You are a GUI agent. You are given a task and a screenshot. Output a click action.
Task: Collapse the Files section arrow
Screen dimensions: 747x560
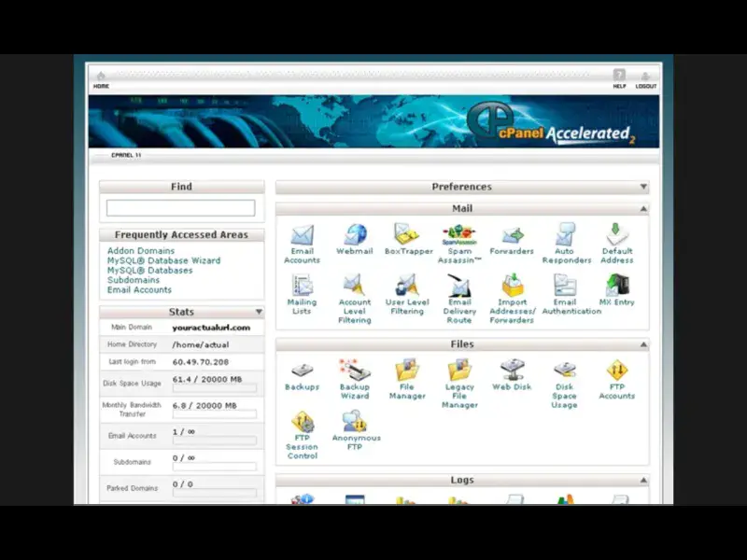(x=643, y=344)
